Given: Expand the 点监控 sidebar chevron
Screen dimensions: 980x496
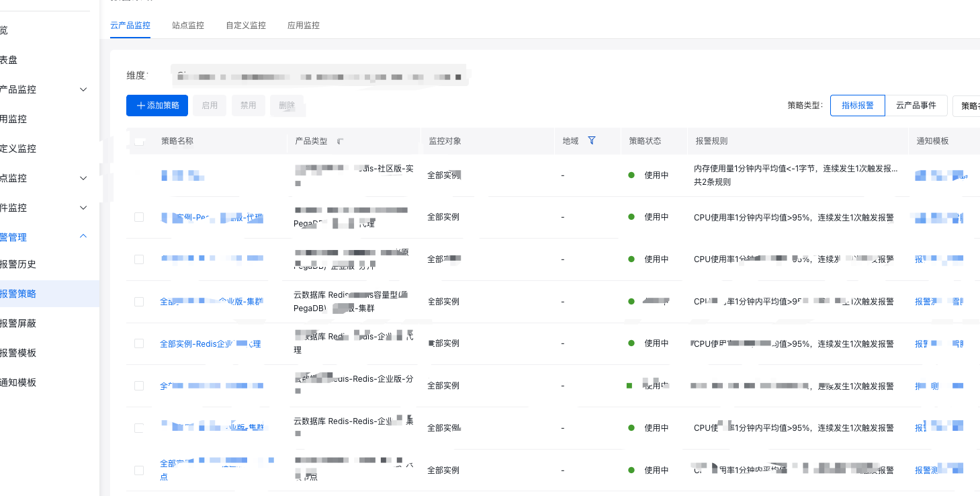Looking at the screenshot, I should click(x=83, y=178).
